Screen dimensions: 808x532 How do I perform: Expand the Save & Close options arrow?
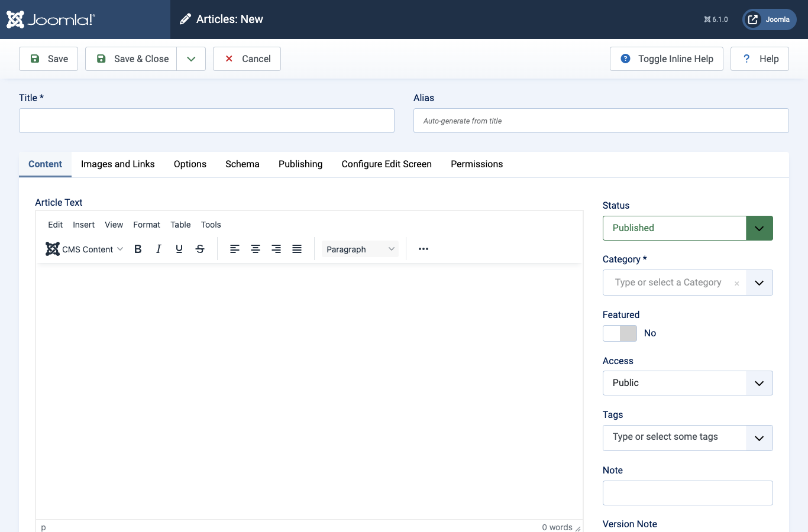click(191, 59)
